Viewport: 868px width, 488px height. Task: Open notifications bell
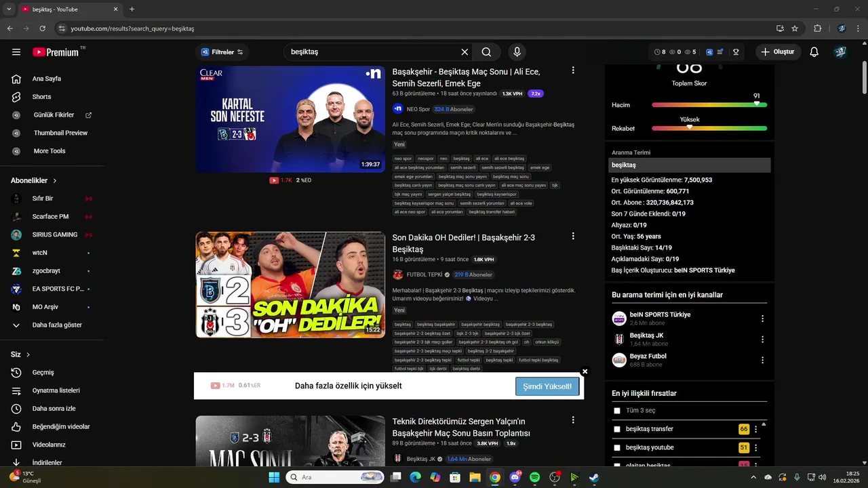coord(814,52)
